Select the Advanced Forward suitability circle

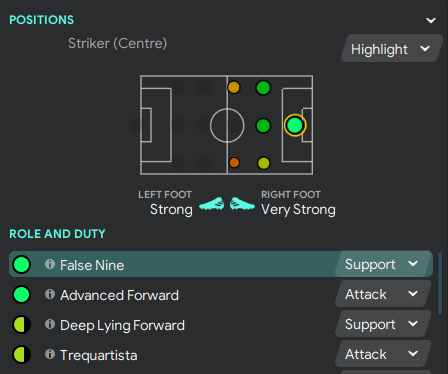[22, 295]
